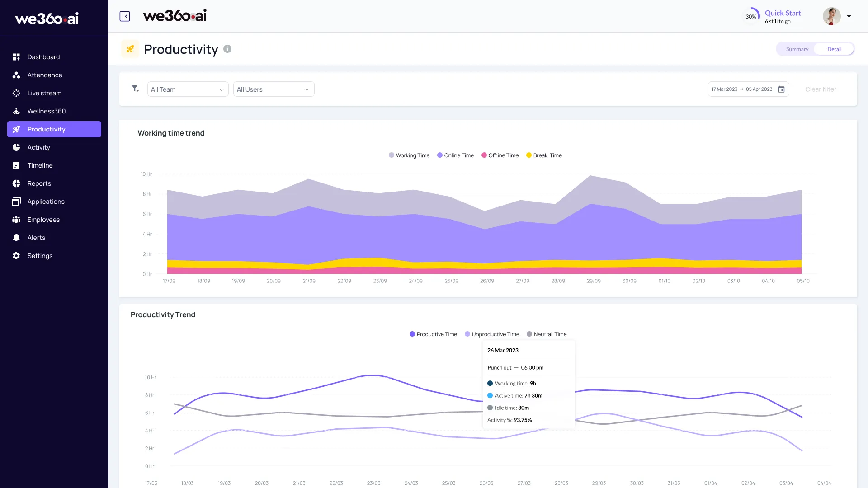Open Wellness360 from sidebar
The image size is (868, 488).
point(46,111)
